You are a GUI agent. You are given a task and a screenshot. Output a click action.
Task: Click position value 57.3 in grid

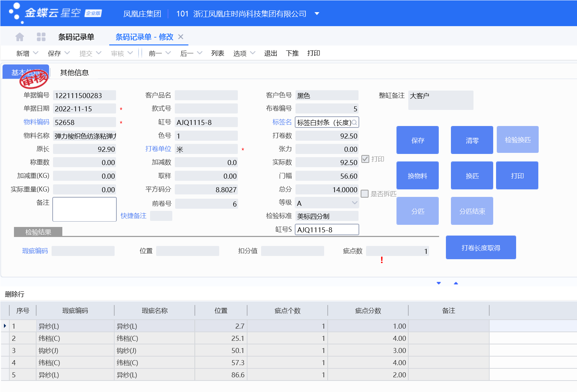pos(221,363)
